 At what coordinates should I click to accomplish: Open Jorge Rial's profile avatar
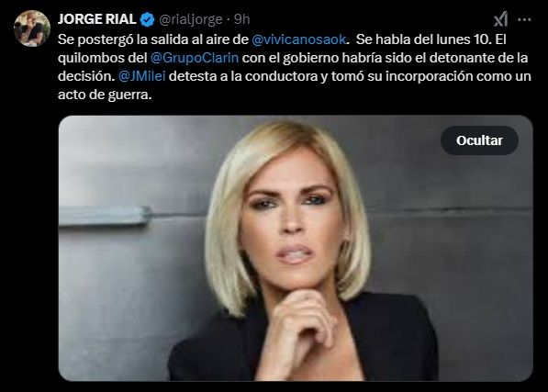(32, 28)
